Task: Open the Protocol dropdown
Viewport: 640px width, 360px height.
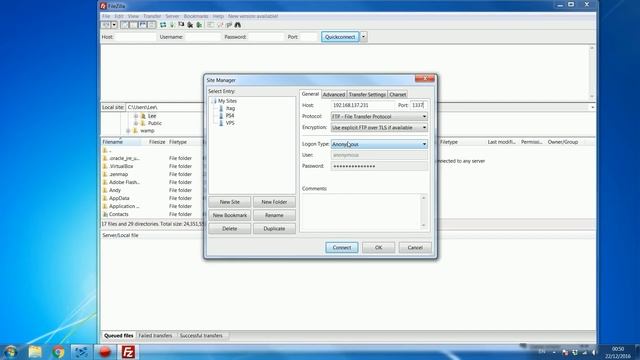Action: tap(379, 116)
